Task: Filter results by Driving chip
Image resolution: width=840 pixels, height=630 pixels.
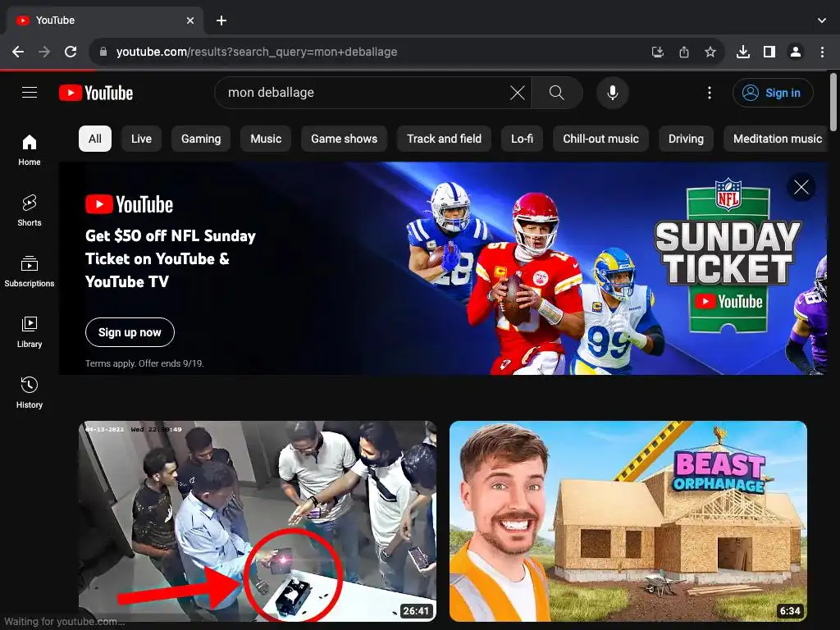Action: point(686,139)
